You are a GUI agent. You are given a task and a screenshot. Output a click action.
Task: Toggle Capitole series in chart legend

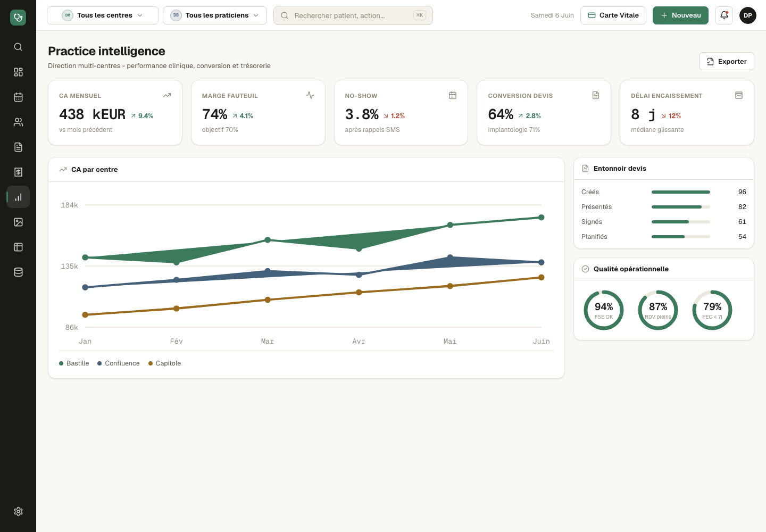(164, 363)
